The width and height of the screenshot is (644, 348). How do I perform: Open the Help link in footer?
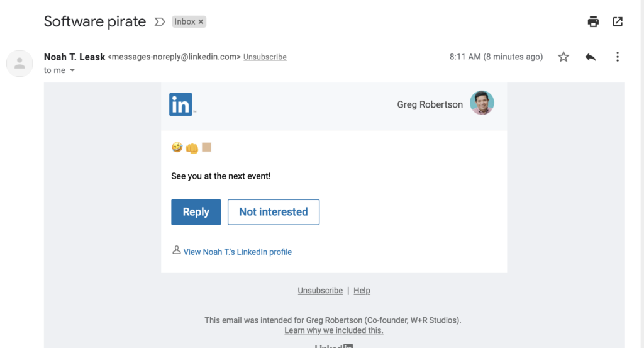click(x=362, y=291)
